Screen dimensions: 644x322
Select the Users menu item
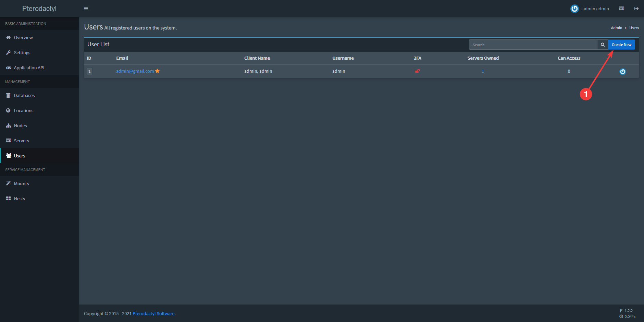(x=39, y=156)
